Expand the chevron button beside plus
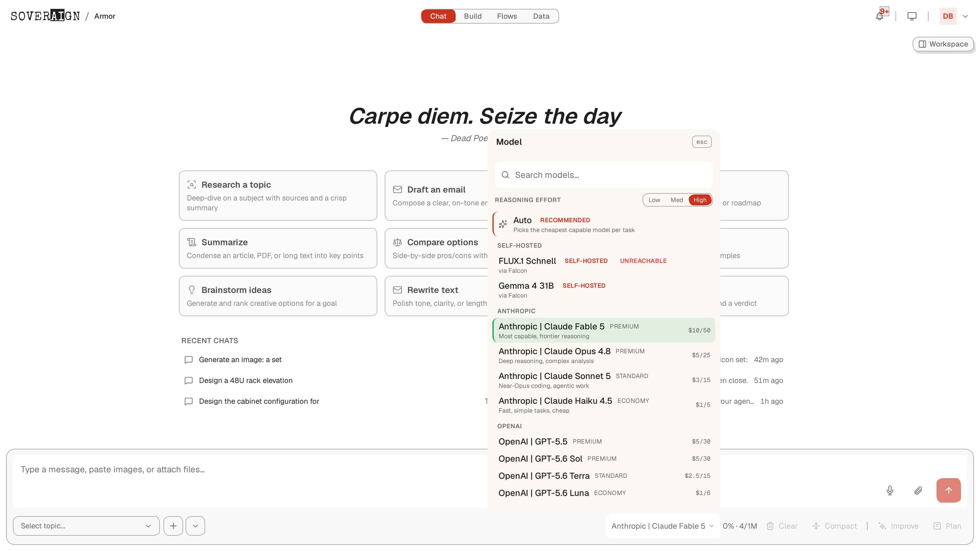This screenshot has height=551, width=980. [195, 526]
